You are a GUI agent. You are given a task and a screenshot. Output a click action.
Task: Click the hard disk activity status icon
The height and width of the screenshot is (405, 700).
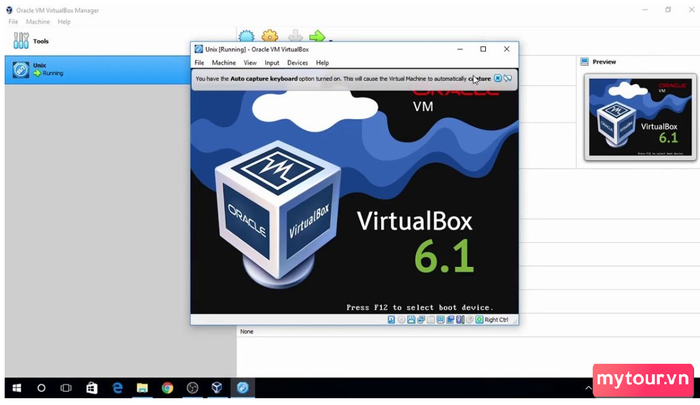(x=391, y=320)
